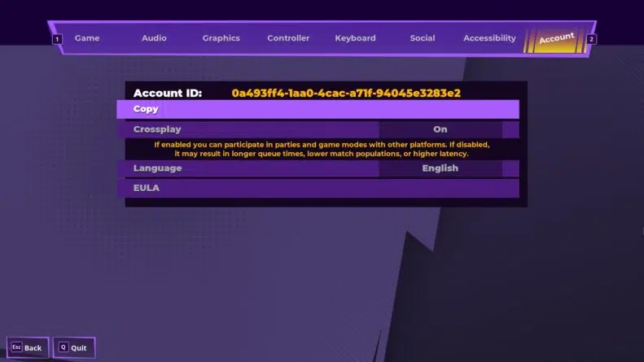
Task: Click the arrow at right end of Language row
Action: [510, 168]
